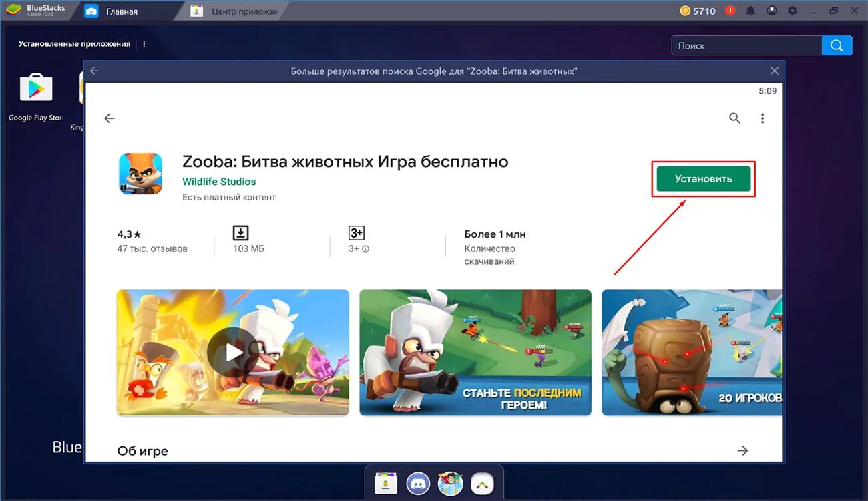Open the bell notifications icon
This screenshot has height=501, width=868.
tap(750, 11)
